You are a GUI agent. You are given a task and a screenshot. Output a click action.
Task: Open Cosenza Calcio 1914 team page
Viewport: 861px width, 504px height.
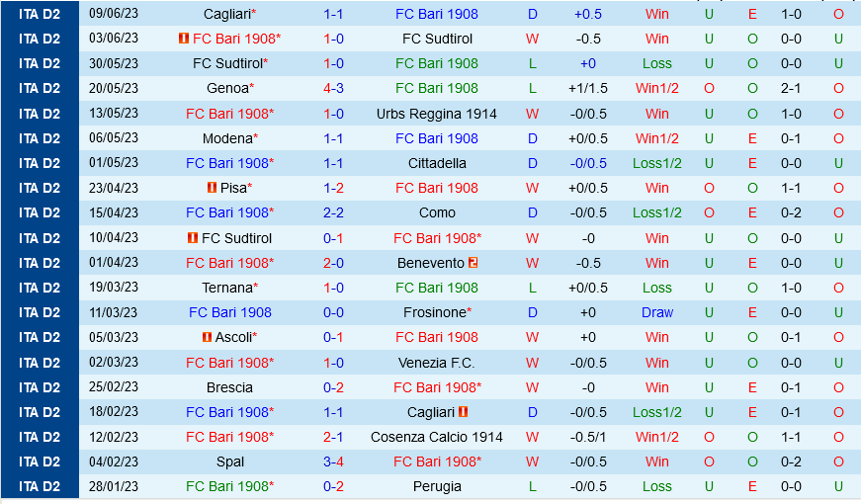(437, 437)
